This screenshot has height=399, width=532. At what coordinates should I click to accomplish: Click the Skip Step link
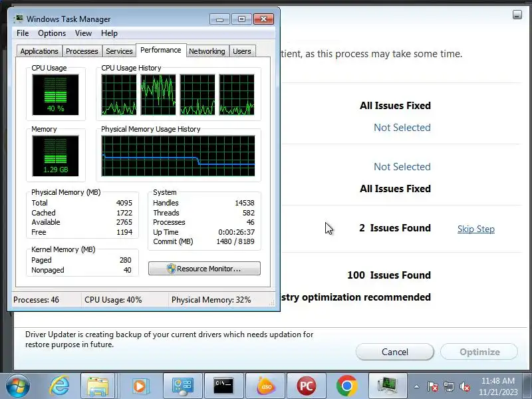pyautogui.click(x=475, y=229)
